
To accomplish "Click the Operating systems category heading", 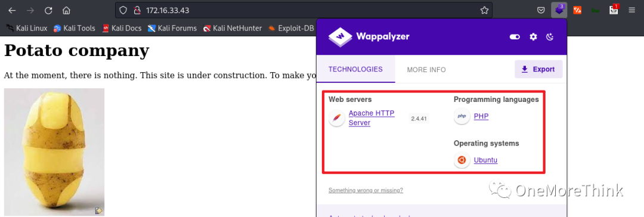I will [x=487, y=144].
